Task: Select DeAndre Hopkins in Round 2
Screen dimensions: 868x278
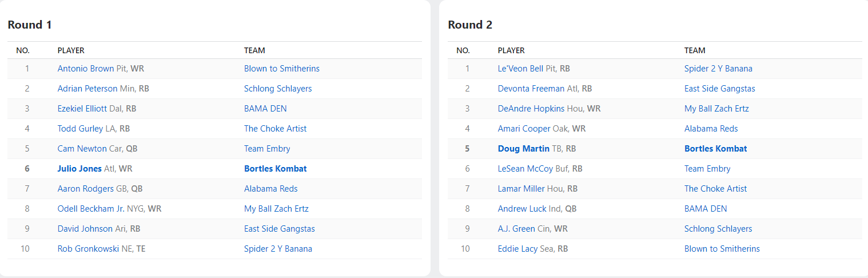Action: click(531, 109)
